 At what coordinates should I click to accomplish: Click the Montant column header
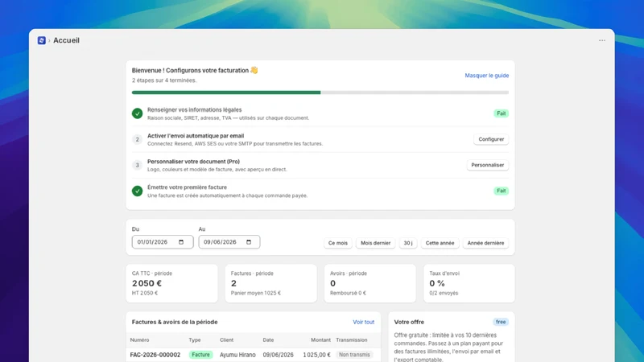click(320, 339)
